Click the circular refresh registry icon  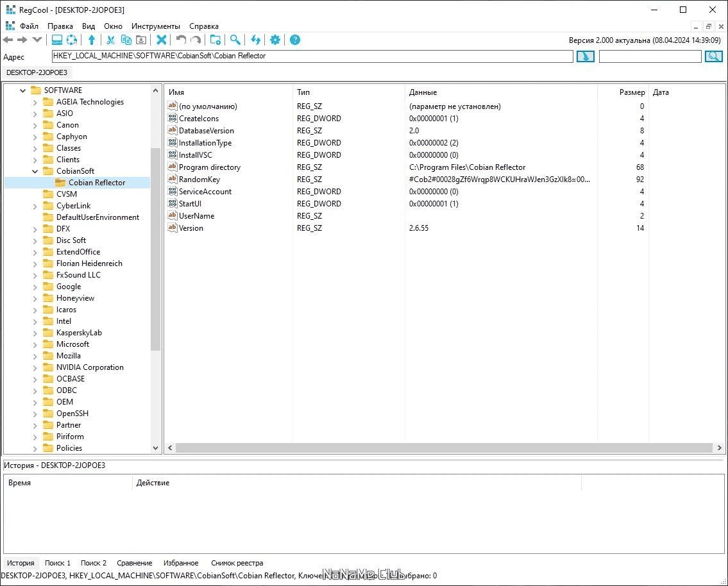[x=72, y=40]
